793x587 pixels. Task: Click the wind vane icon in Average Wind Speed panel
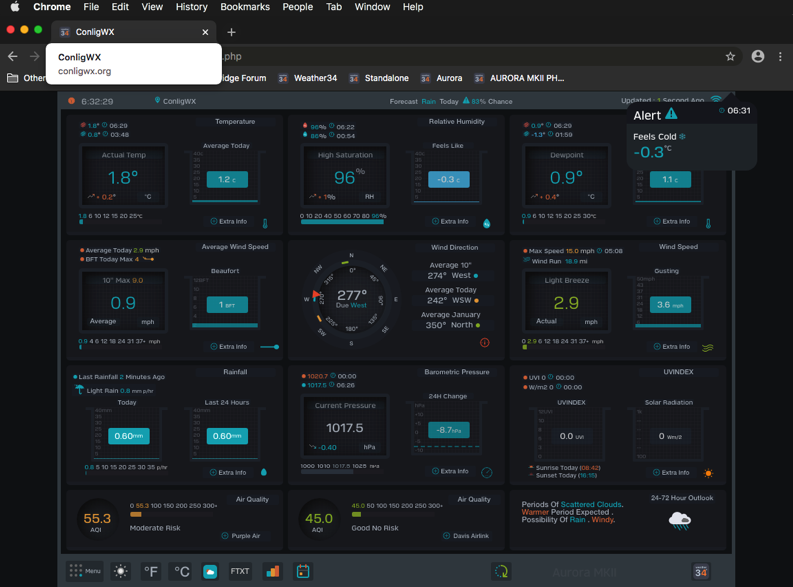point(270,347)
